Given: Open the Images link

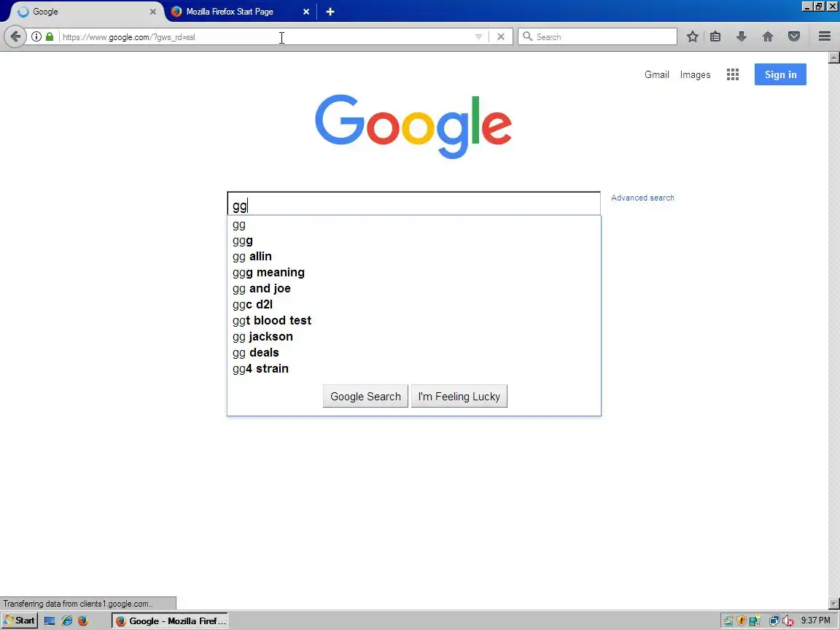Looking at the screenshot, I should (x=695, y=74).
